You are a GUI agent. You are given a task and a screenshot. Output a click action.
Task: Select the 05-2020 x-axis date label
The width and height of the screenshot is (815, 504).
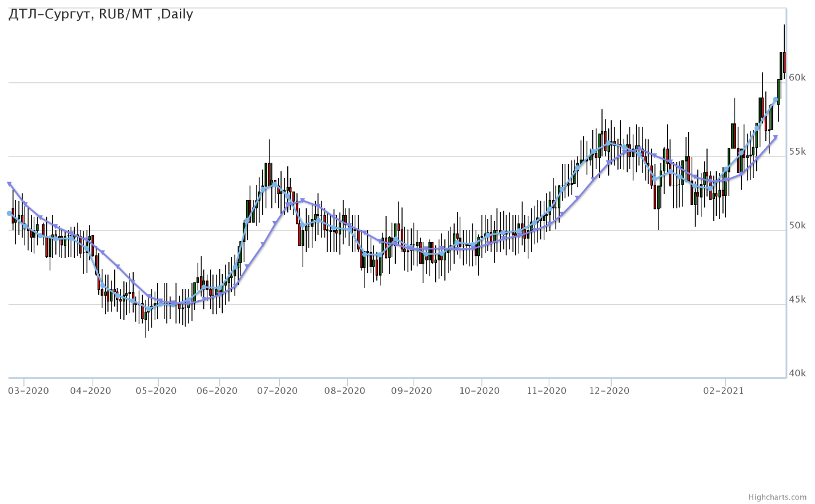[x=156, y=391]
